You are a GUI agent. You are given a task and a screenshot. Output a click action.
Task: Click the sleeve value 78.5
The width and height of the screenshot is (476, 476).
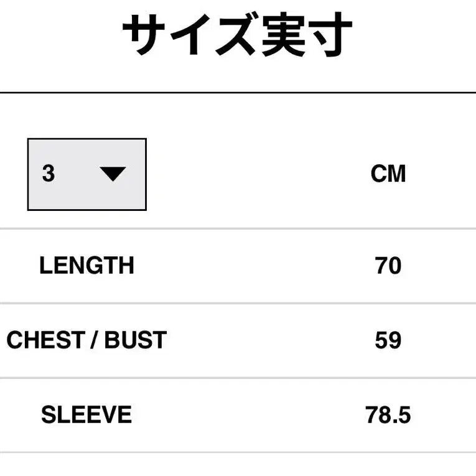pos(388,415)
